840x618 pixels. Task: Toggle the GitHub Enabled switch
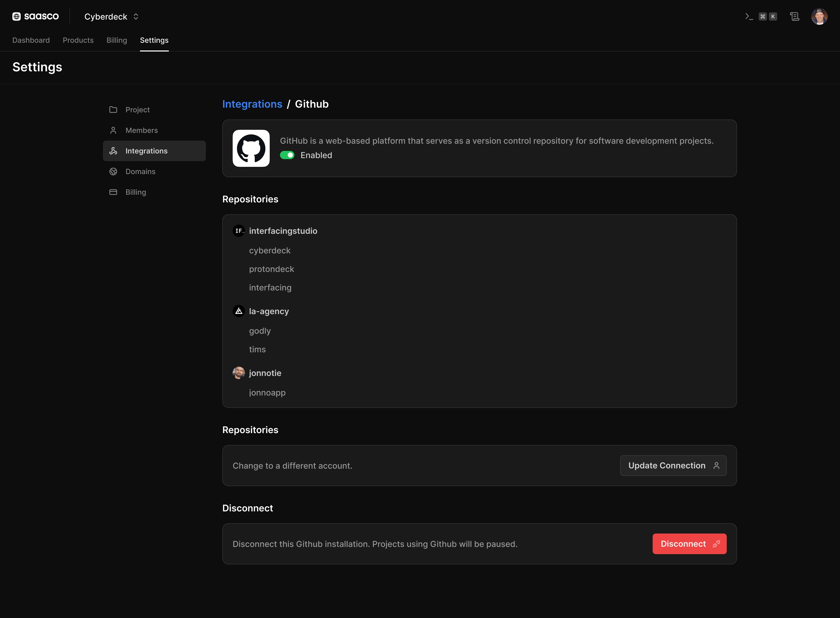coord(287,155)
